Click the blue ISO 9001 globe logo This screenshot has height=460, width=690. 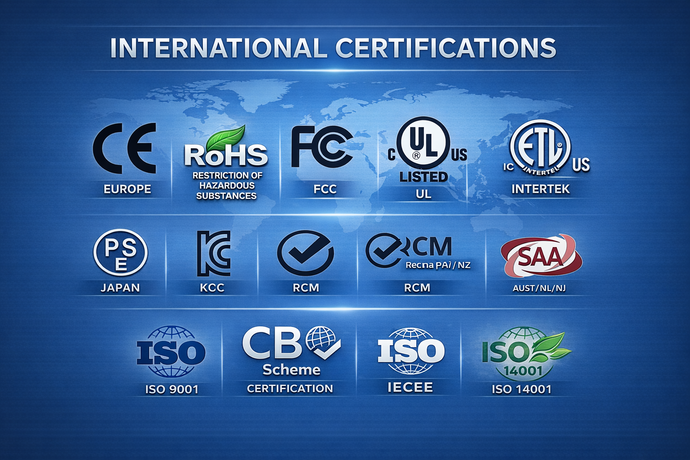[170, 352]
